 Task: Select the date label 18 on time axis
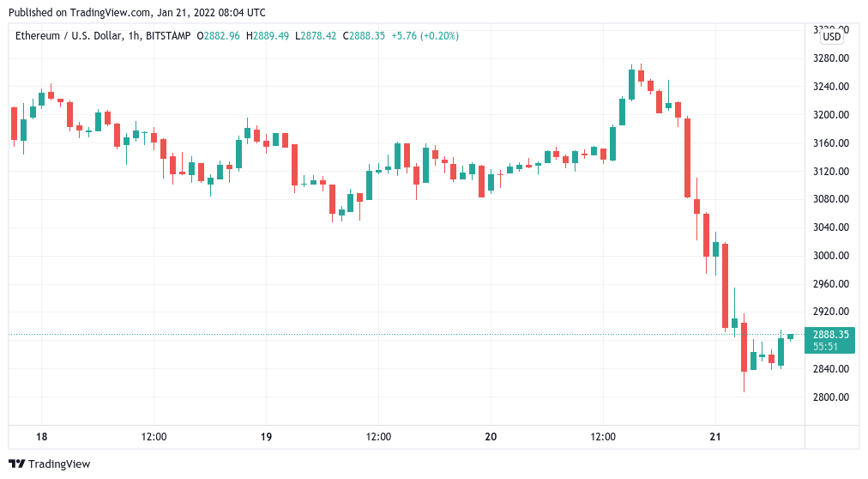(41, 437)
